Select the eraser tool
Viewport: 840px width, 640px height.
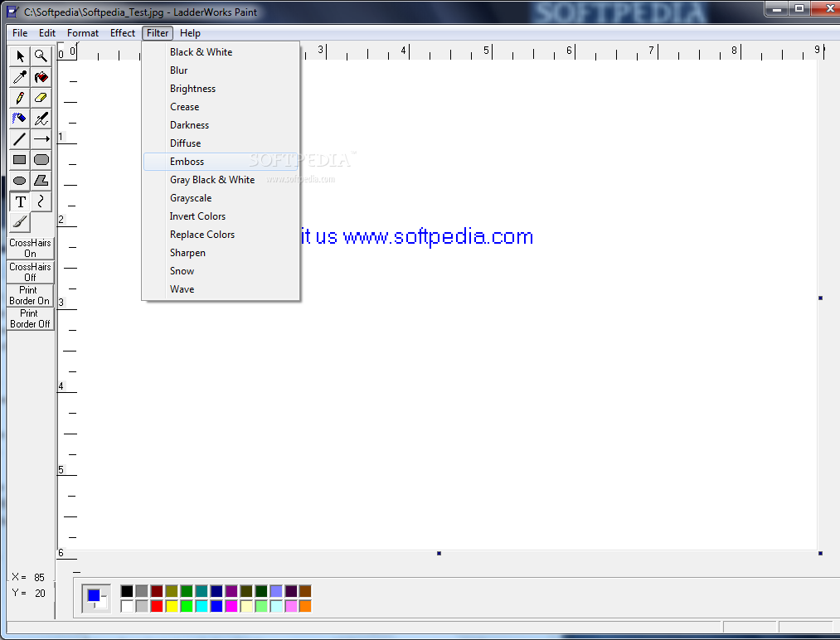pos(41,98)
